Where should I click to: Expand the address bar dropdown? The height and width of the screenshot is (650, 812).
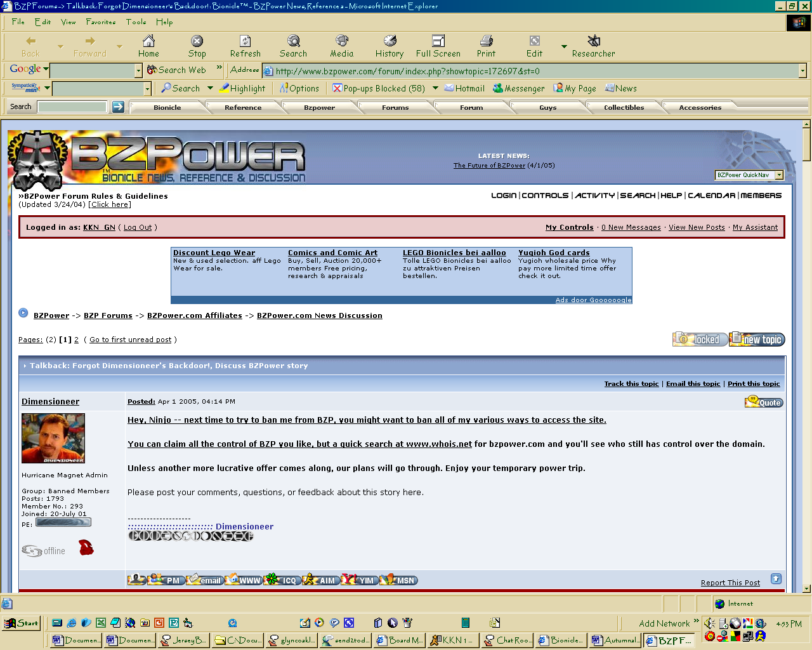802,71
